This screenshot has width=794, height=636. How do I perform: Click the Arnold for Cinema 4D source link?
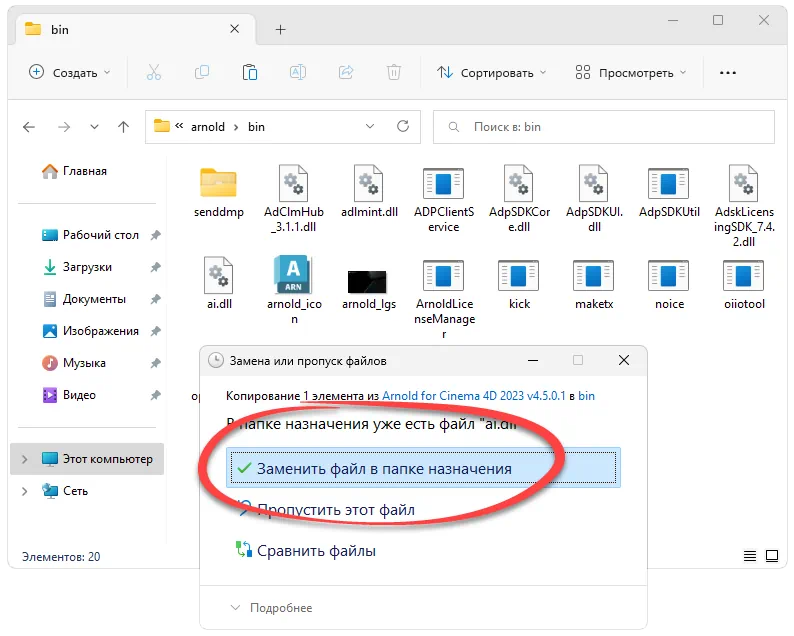coord(473,396)
